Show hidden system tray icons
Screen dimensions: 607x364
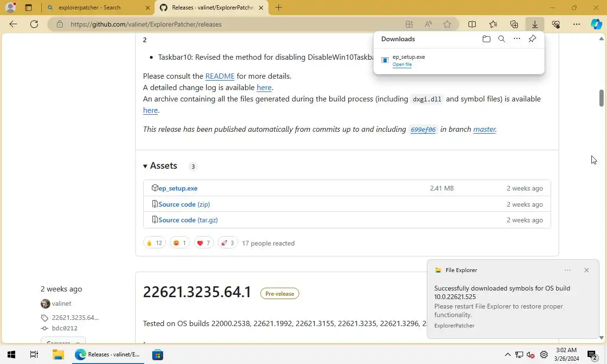507,355
